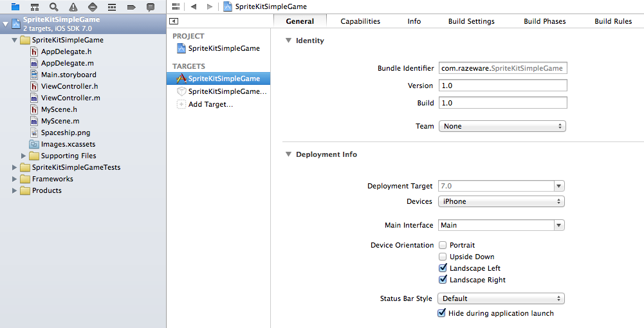This screenshot has height=328, width=644.
Task: Open the Project navigator folder icon
Action: pos(15,7)
